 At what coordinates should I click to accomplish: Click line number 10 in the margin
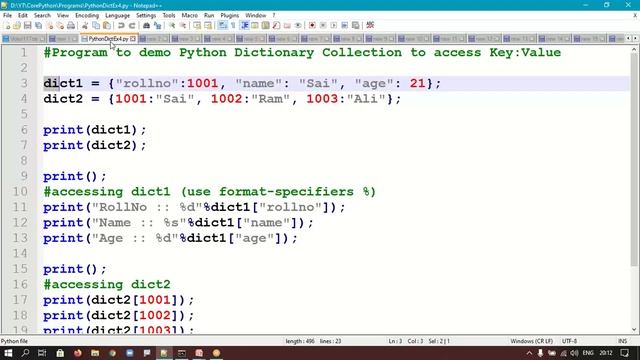20,191
